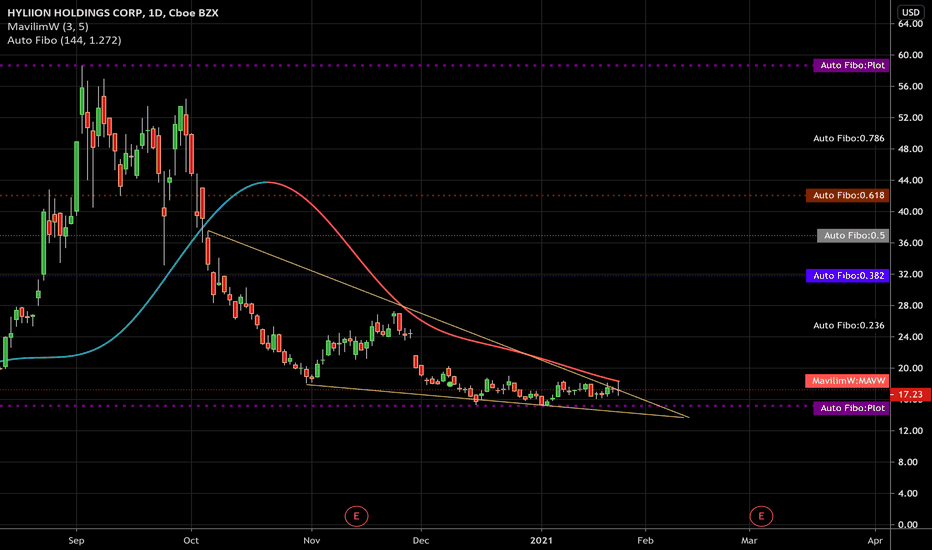932x550 pixels.
Task: Click the earnings E marker near March
Action: click(761, 516)
